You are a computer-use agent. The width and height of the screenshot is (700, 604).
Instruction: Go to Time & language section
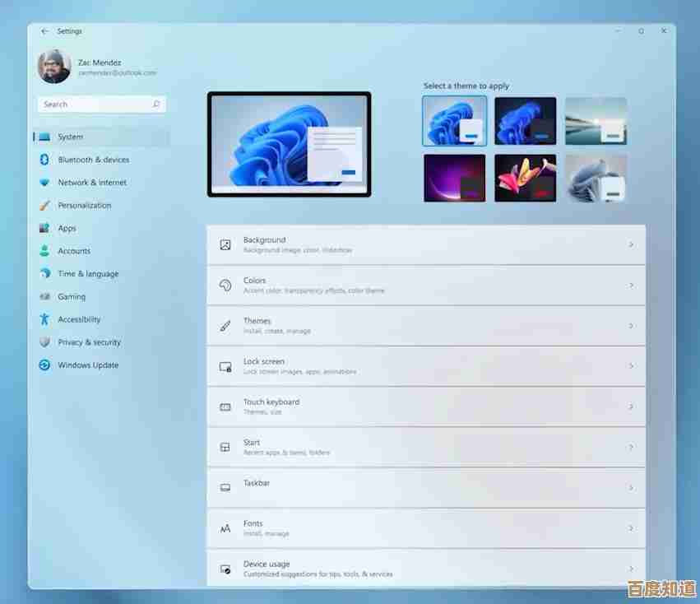point(88,274)
